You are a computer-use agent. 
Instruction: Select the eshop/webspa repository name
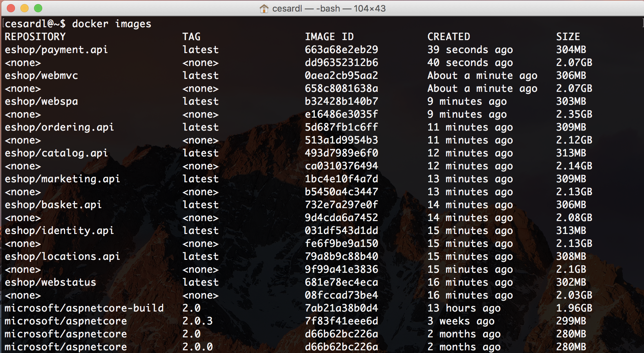pyautogui.click(x=41, y=101)
